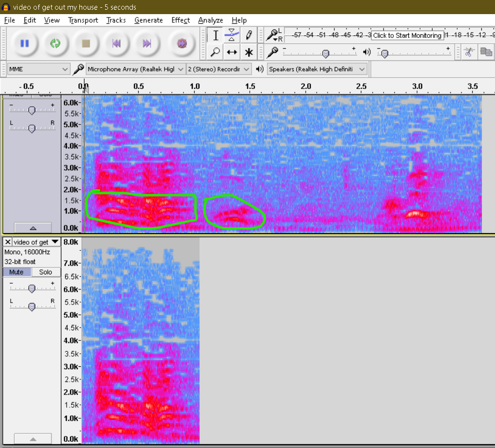The width and height of the screenshot is (495, 448).
Task: Activate the Multi-Tool asterisk icon
Action: (x=249, y=52)
